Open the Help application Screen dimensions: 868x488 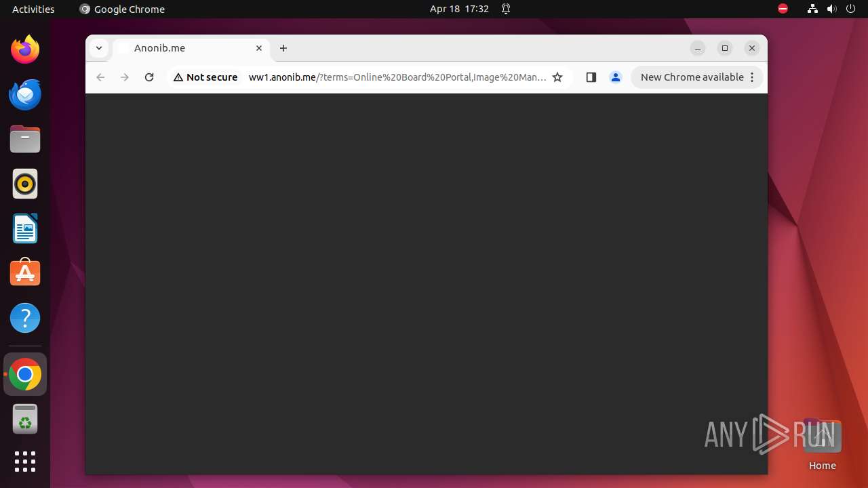(x=25, y=318)
